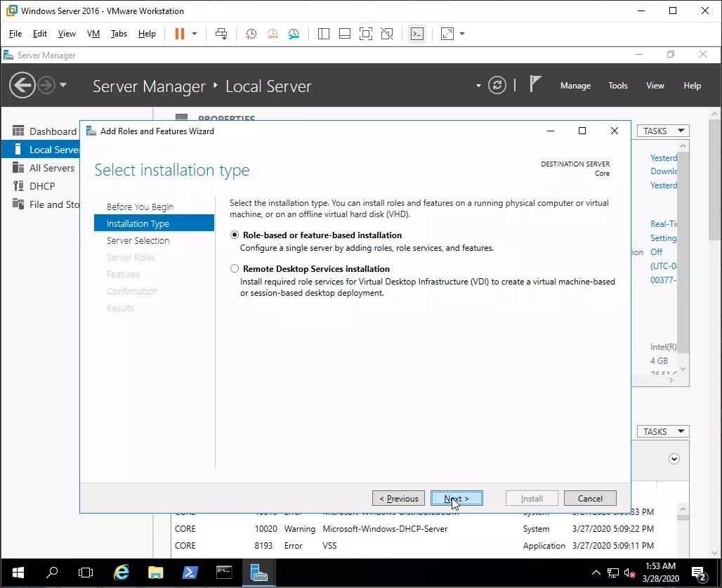Viewport: 722px width, 588px height.
Task: Launch Windows PowerShell from the taskbar
Action: pos(190,573)
